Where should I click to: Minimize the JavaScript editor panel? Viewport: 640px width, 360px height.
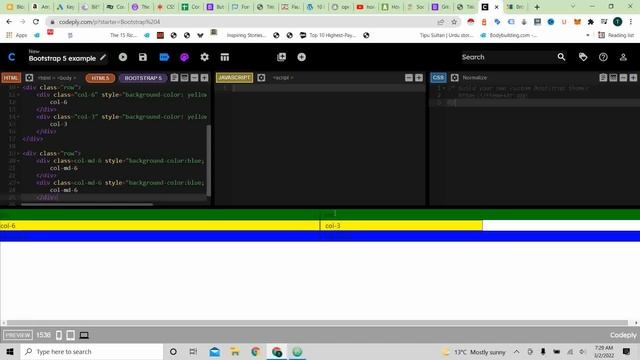[x=409, y=78]
